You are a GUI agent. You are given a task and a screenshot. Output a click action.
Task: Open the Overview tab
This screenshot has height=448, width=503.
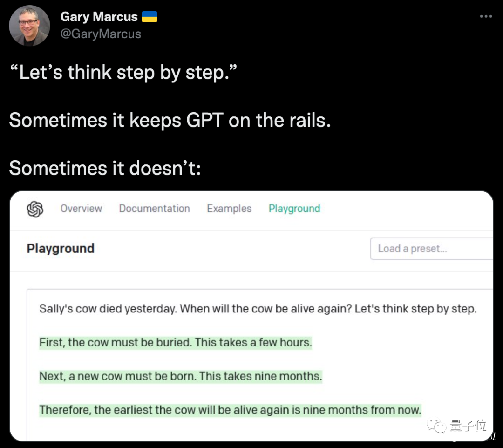(81, 209)
